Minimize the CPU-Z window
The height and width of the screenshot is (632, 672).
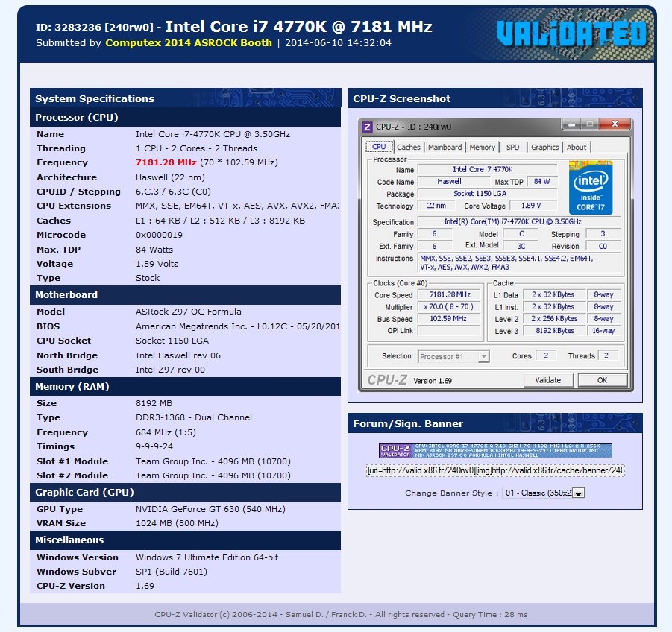(x=571, y=124)
